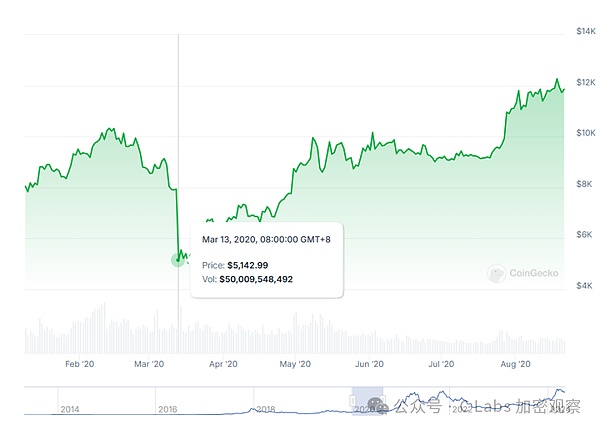The width and height of the screenshot is (600, 430).
Task: Click the Jun '20 x-axis label
Action: [370, 366]
